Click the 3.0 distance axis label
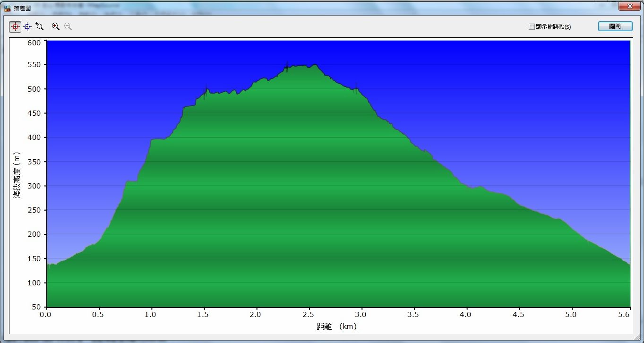This screenshot has width=644, height=343. (361, 314)
